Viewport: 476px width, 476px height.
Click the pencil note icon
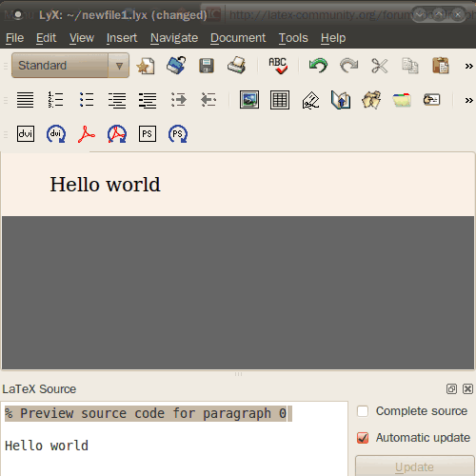coord(310,100)
